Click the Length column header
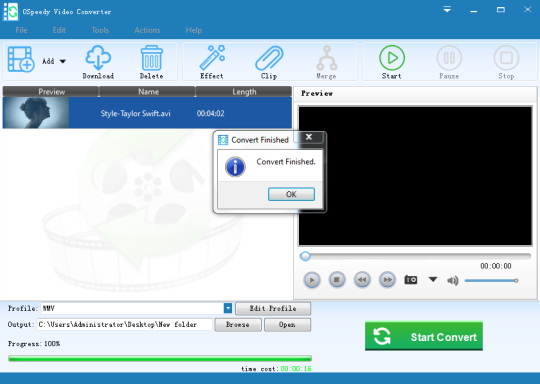Image resolution: width=540 pixels, height=384 pixels. click(x=244, y=92)
